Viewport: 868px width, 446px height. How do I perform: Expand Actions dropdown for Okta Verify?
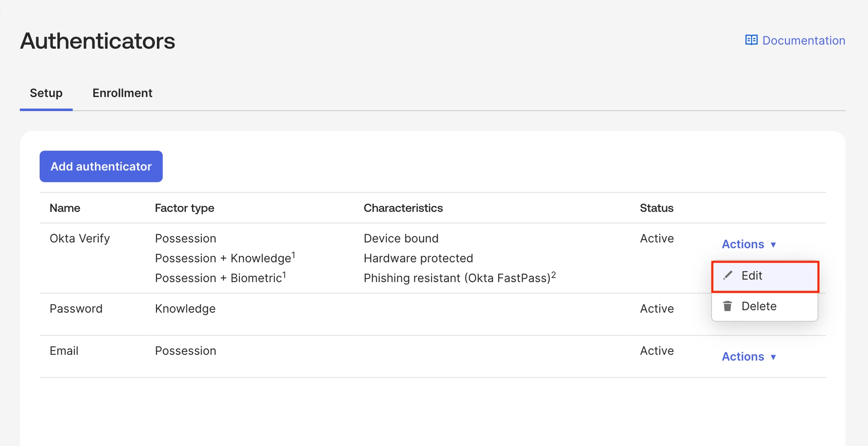click(x=743, y=244)
